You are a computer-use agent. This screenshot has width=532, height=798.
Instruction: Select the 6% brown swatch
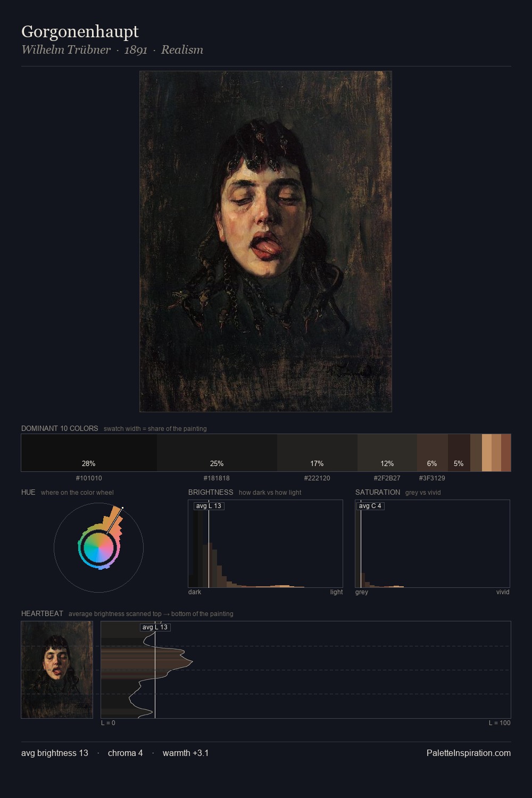pos(433,453)
